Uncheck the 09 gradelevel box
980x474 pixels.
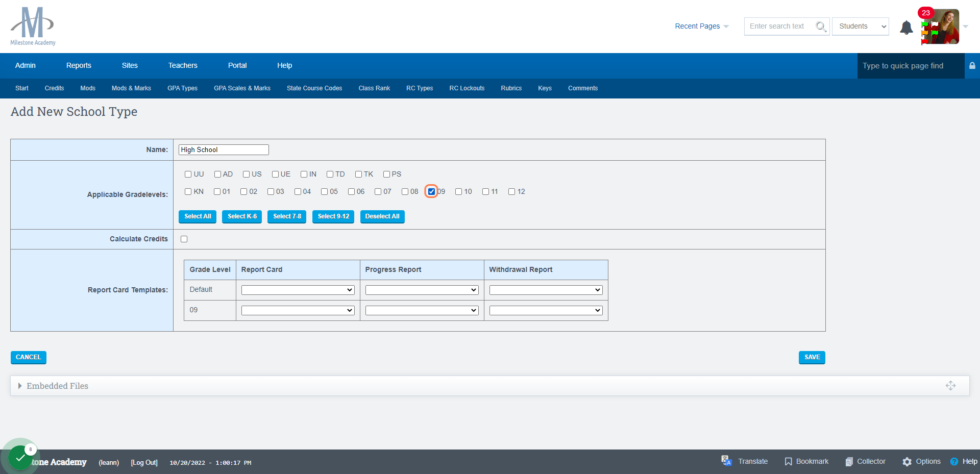[431, 191]
